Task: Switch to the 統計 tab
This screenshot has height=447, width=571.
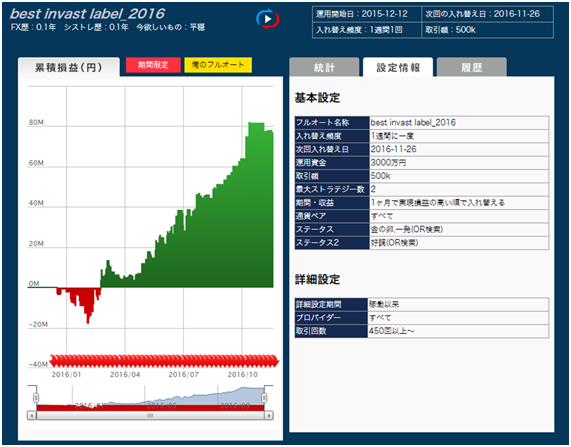Action: [324, 67]
